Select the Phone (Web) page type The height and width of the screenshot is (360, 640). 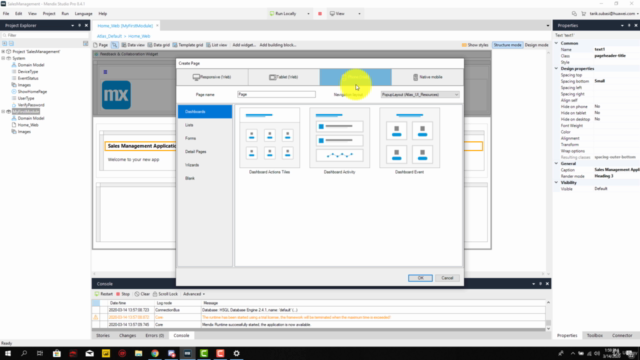(x=355, y=77)
